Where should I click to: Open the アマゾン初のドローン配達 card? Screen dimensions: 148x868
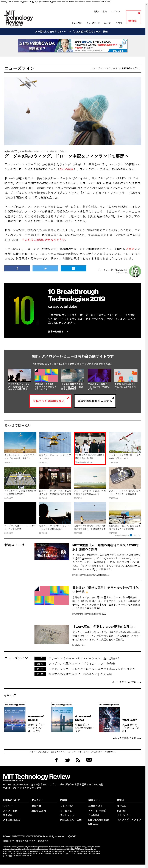90,483
